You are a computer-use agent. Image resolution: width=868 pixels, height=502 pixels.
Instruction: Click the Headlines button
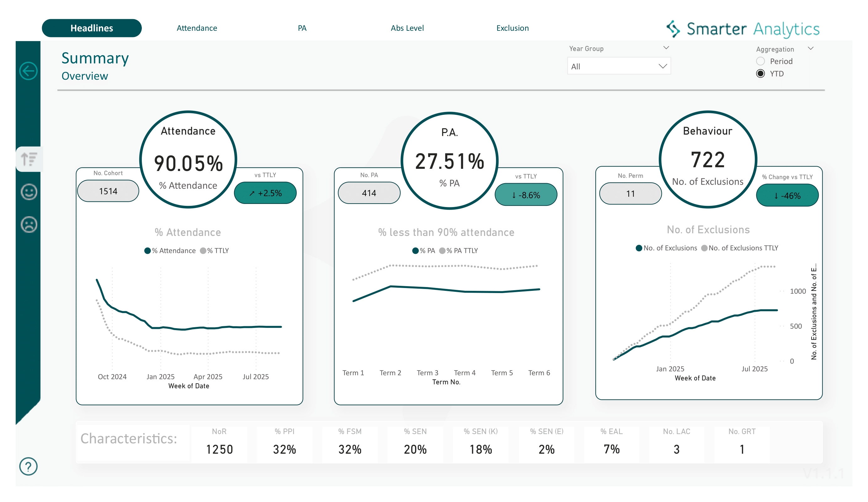tap(92, 28)
